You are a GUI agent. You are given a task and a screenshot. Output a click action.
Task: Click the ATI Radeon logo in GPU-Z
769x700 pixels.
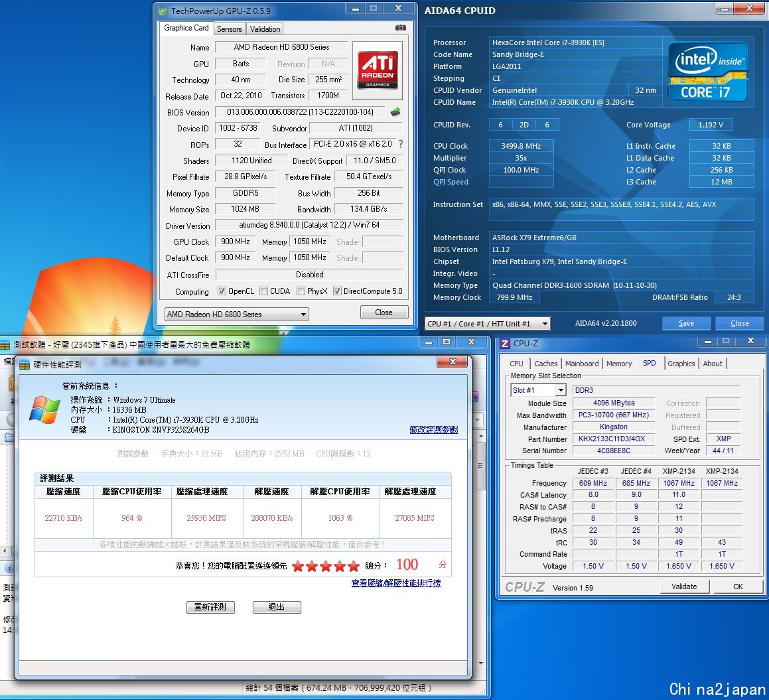[x=377, y=70]
